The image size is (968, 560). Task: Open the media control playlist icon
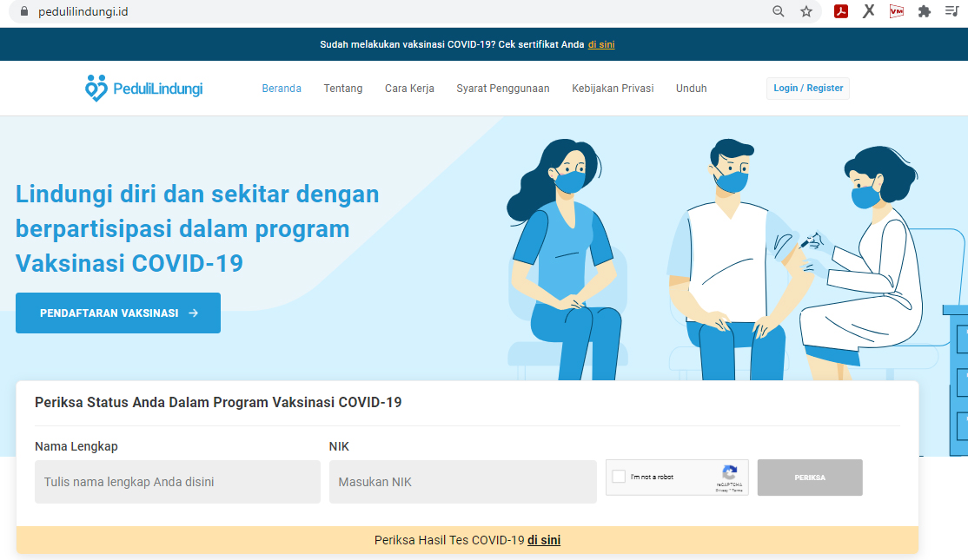click(x=951, y=11)
